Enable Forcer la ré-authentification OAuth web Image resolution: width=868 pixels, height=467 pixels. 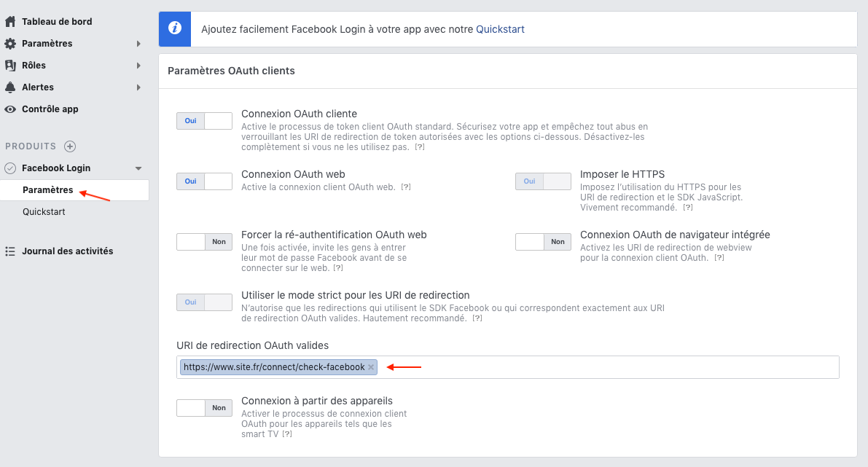[x=204, y=242]
